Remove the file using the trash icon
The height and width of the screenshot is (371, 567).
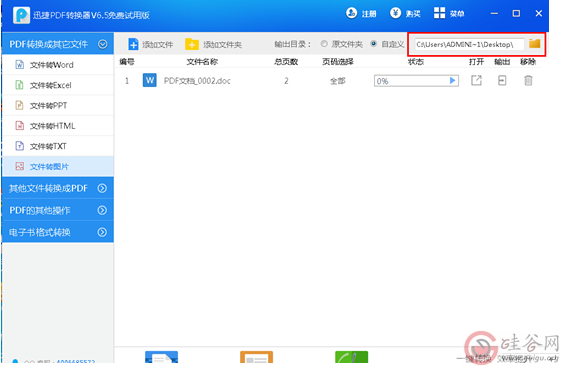click(528, 80)
